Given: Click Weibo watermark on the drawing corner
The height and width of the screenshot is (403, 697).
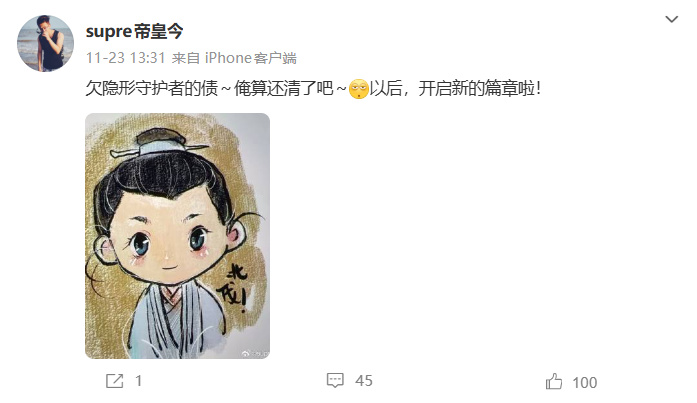Looking at the screenshot, I should (255, 354).
